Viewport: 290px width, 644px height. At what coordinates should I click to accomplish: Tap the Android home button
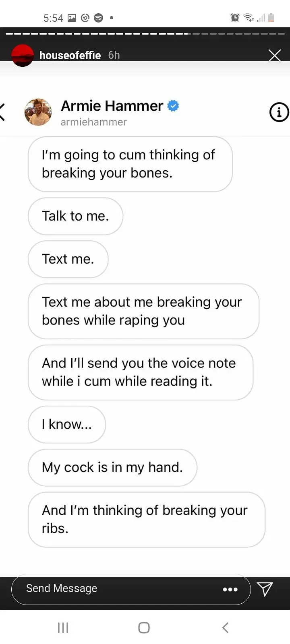pyautogui.click(x=144, y=627)
